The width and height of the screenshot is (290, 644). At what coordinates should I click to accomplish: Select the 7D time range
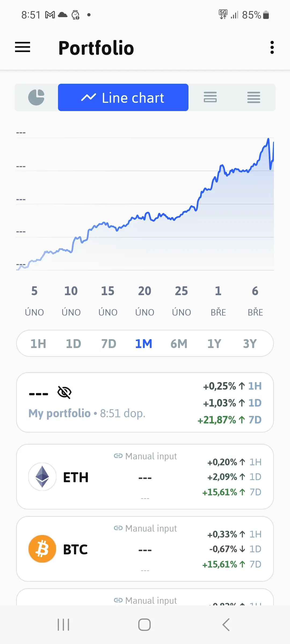[x=109, y=344]
